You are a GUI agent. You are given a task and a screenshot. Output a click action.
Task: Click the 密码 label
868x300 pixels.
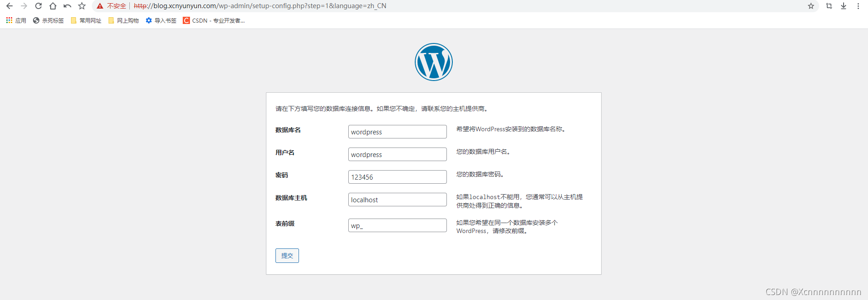pyautogui.click(x=282, y=175)
